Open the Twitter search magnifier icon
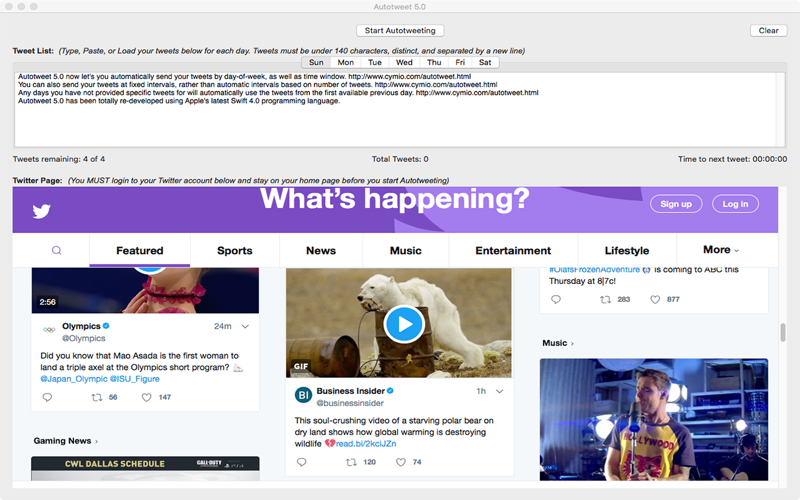 click(57, 251)
